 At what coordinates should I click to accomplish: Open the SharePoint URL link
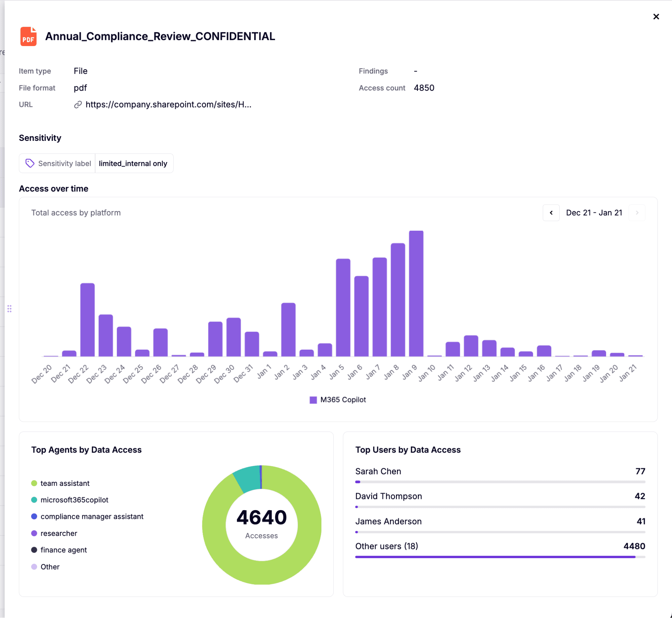pos(168,105)
